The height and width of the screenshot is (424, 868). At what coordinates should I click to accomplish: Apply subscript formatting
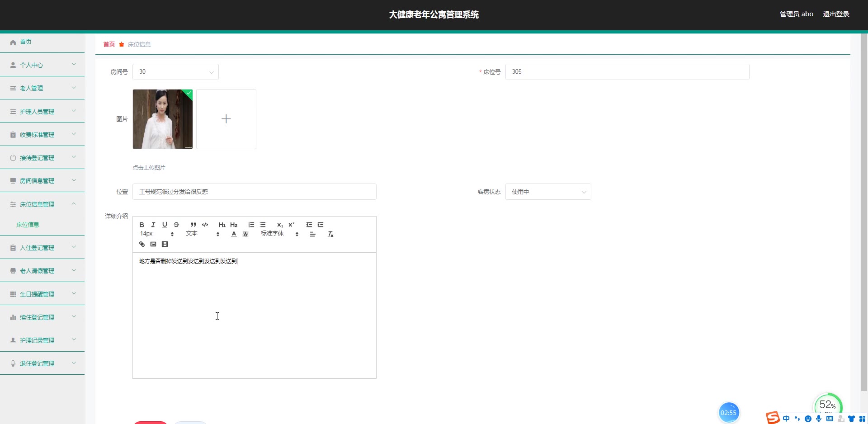[x=280, y=225]
